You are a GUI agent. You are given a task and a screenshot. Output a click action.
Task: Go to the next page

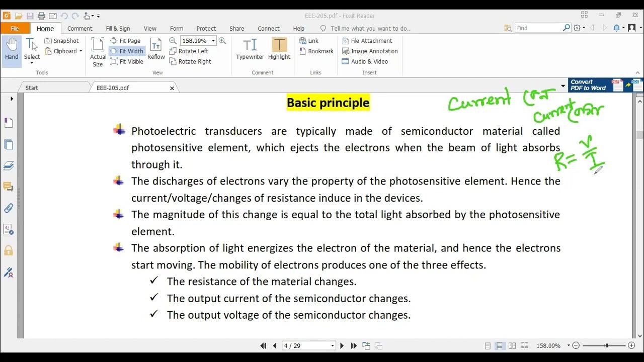coord(342,346)
